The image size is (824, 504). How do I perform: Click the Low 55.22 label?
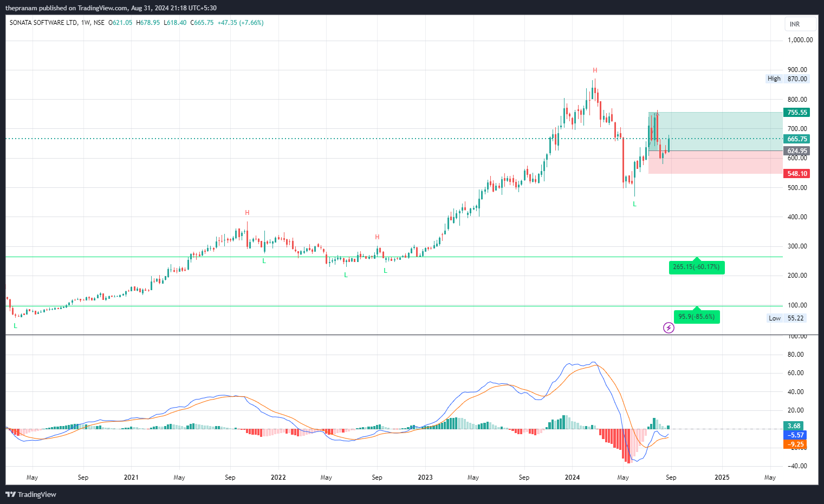[x=787, y=318]
